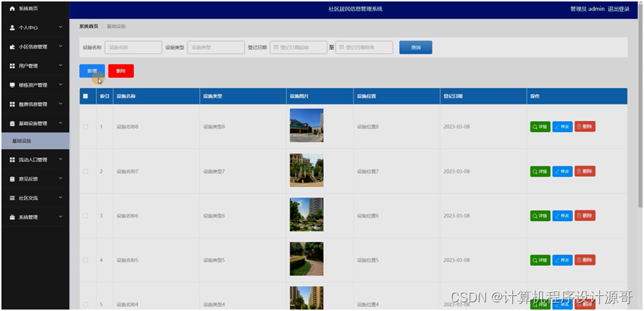Image resolution: width=644 pixels, height=311 pixels.
Task: Click the briefcase icon for 系统管理
Action: (12, 217)
